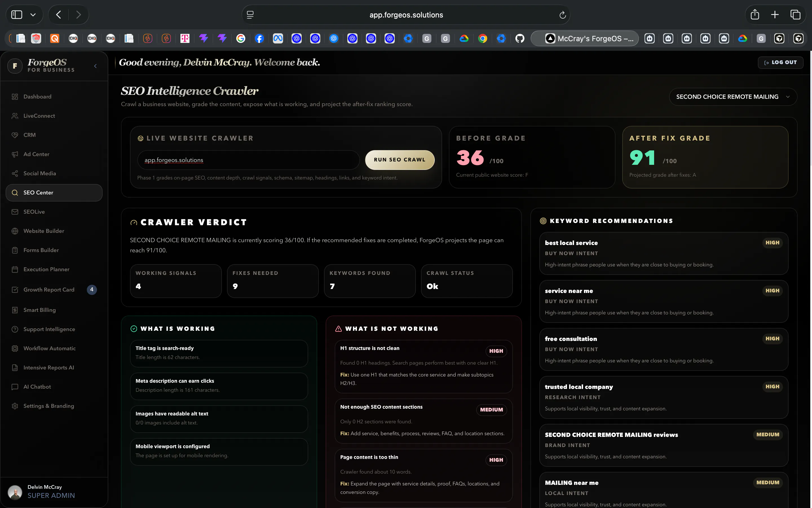Image resolution: width=812 pixels, height=508 pixels.
Task: Switch to McCray's ForgeOS tab
Action: (585, 39)
